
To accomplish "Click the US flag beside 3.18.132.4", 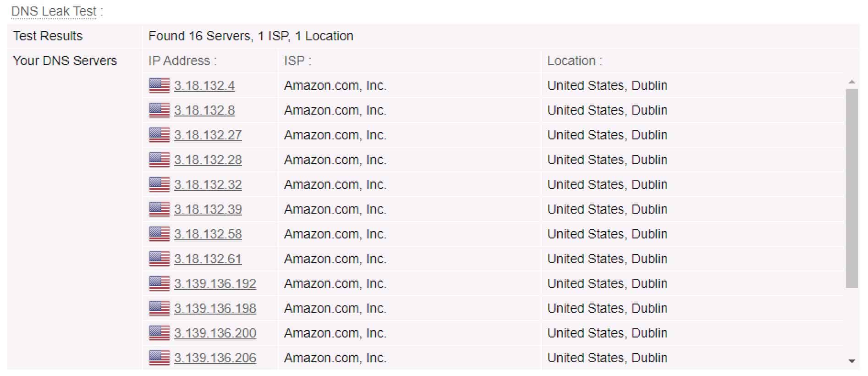I will [159, 86].
